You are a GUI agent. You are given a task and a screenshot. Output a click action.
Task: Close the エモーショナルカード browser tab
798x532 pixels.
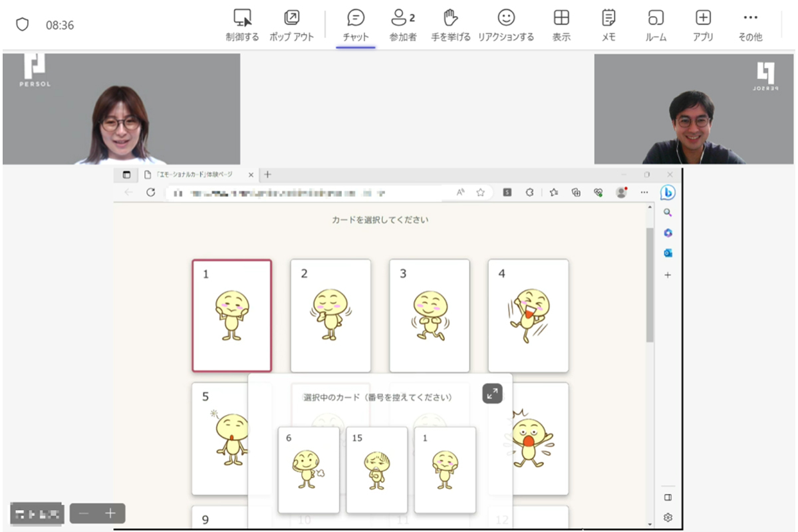[251, 175]
